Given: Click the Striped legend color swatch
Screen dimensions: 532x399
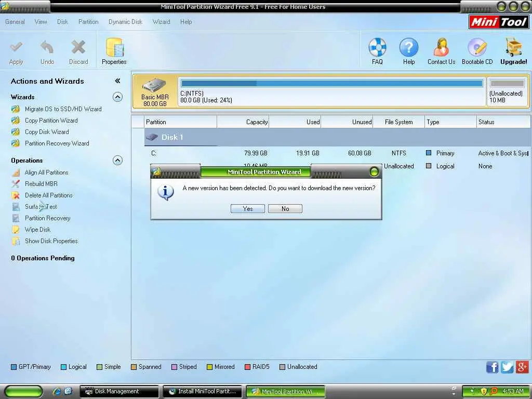Looking at the screenshot, I should (174, 367).
